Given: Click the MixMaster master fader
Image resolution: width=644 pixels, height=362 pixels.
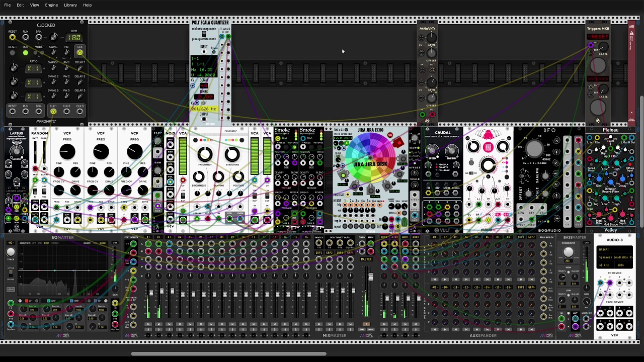Looking at the screenshot, I should pyautogui.click(x=371, y=277).
